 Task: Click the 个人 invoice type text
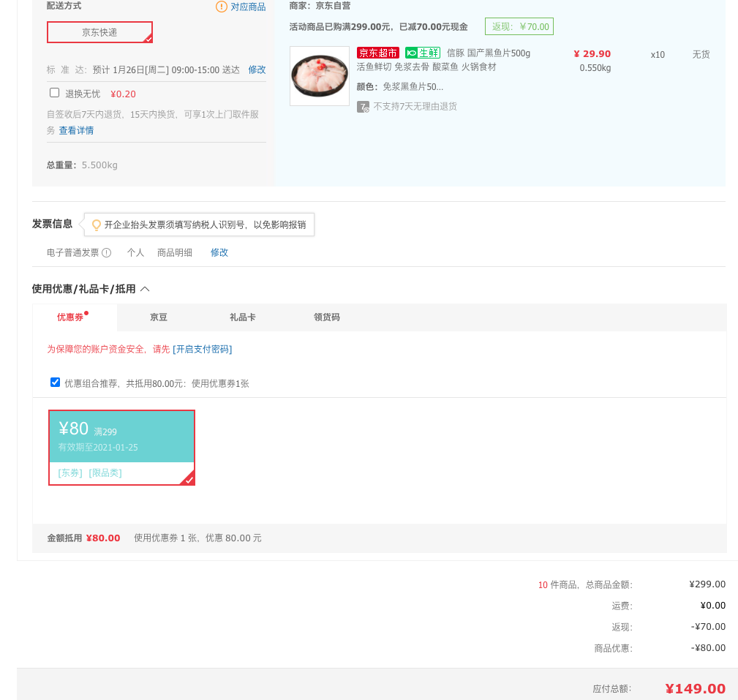click(x=135, y=253)
